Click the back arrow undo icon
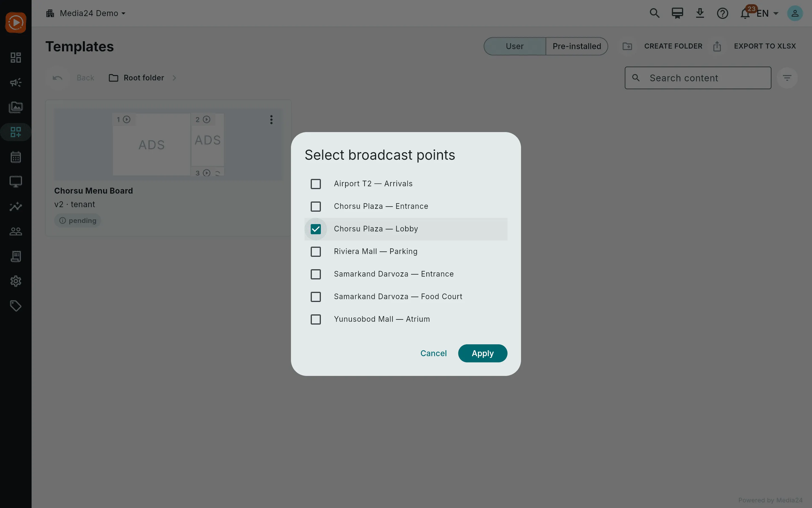The image size is (812, 508). 58,78
